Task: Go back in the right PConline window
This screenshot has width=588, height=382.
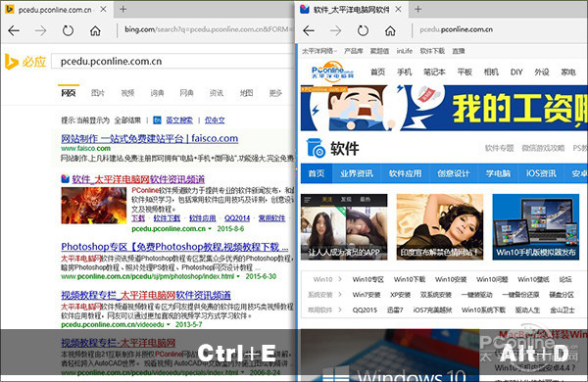Action: click(x=309, y=30)
